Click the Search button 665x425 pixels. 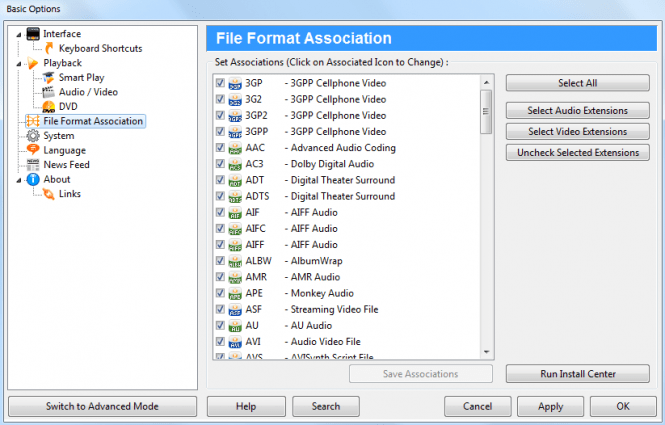click(x=326, y=406)
